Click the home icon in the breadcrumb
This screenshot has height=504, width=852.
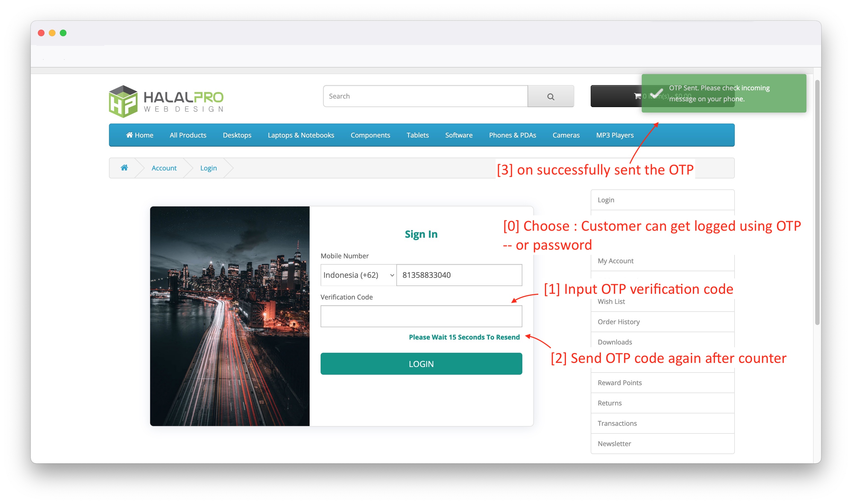coord(124,167)
